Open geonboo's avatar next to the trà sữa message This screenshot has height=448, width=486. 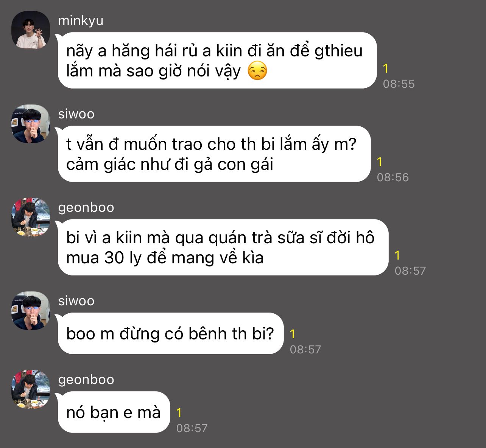[x=31, y=217]
